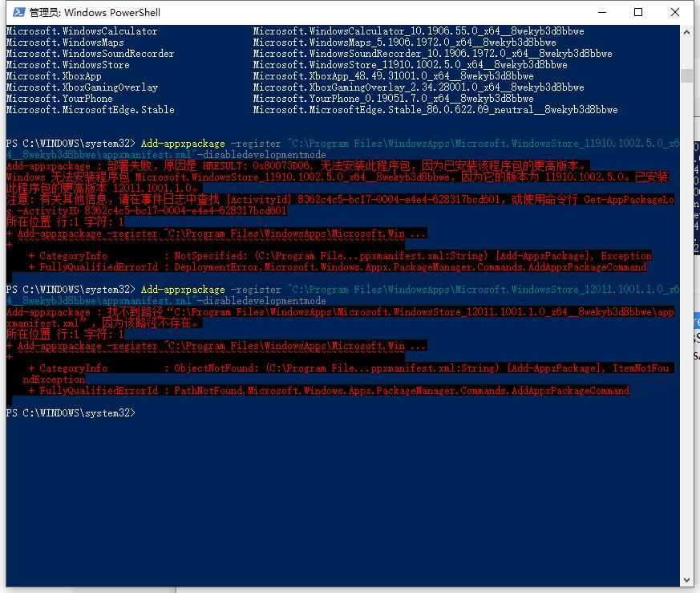Screen dimensions: 700x593
Task: Click the HRESULT: 0x80073D06 error text
Action: click(256, 166)
